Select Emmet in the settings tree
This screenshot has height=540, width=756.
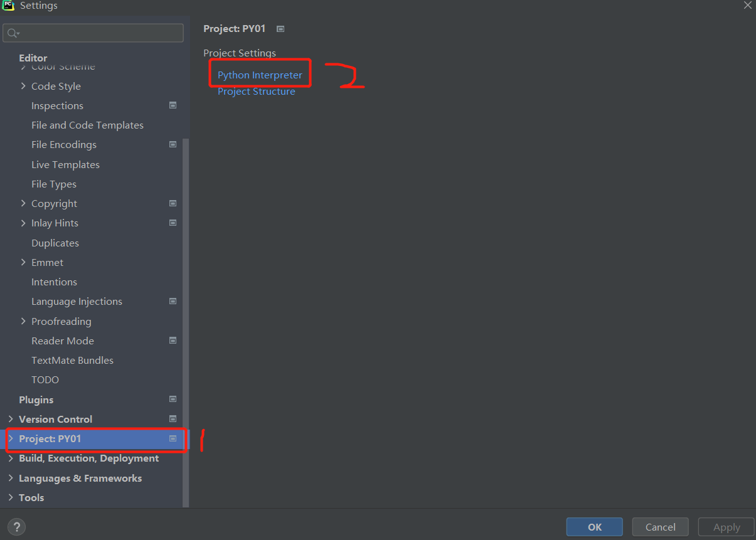(x=48, y=262)
